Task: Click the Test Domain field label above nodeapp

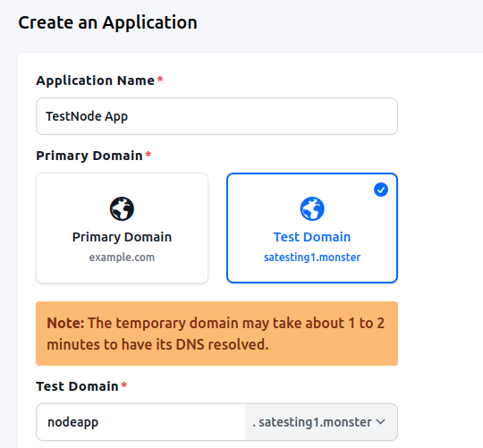Action: [x=77, y=386]
